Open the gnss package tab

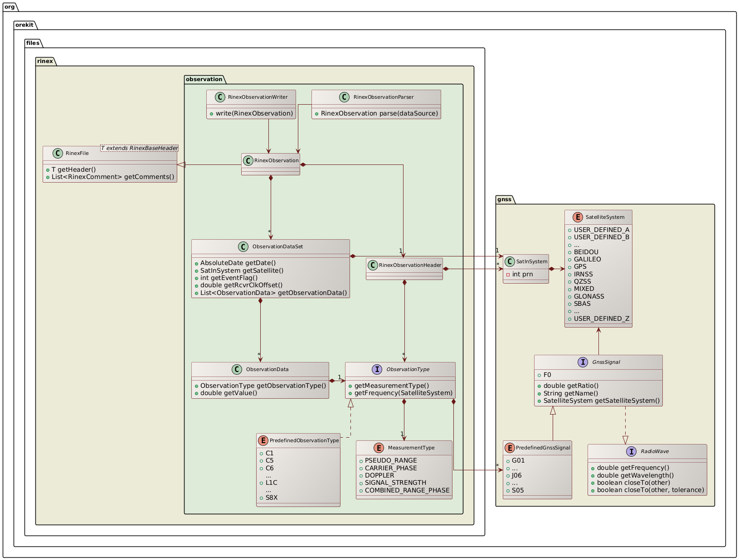tap(504, 199)
